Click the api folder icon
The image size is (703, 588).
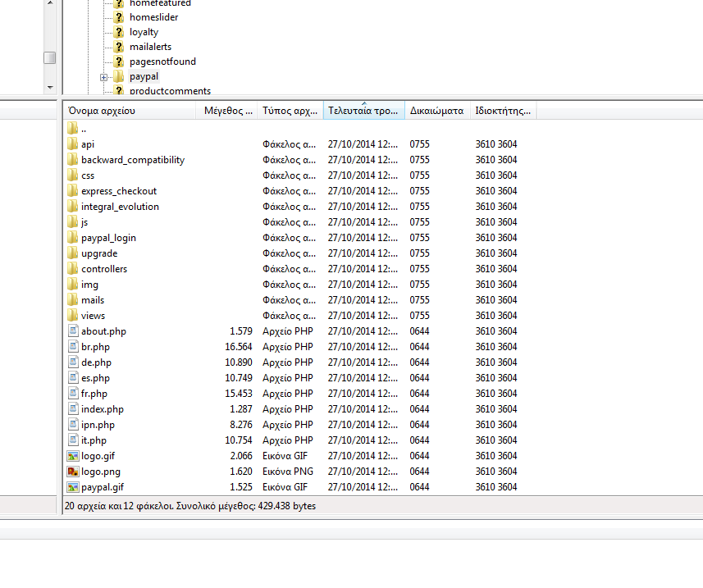click(73, 144)
